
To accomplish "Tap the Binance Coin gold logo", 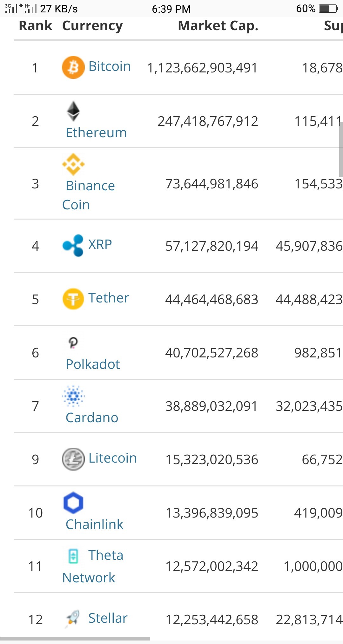I will pyautogui.click(x=73, y=164).
